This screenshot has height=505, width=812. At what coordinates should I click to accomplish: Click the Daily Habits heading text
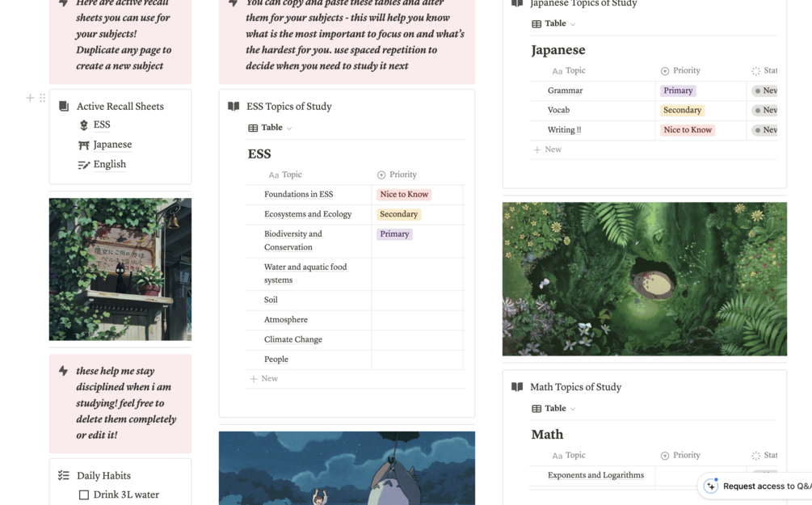coord(103,476)
